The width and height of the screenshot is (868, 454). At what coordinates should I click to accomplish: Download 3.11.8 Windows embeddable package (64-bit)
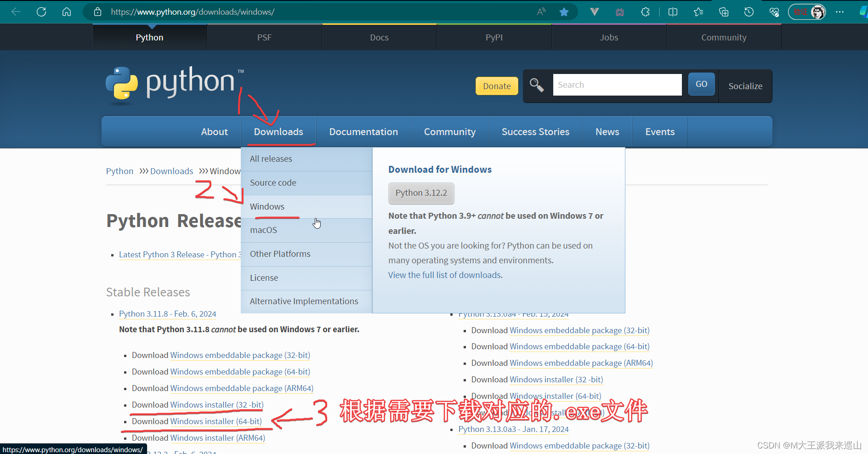(x=240, y=372)
